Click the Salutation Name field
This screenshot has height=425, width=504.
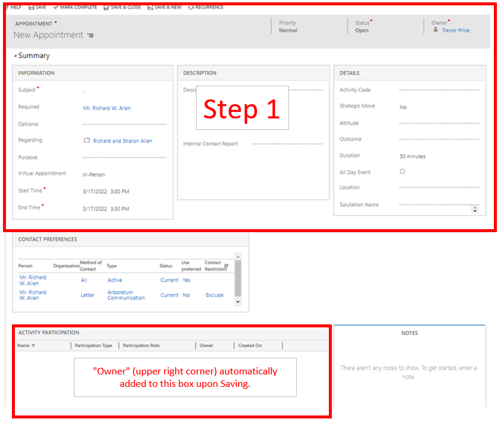439,205
